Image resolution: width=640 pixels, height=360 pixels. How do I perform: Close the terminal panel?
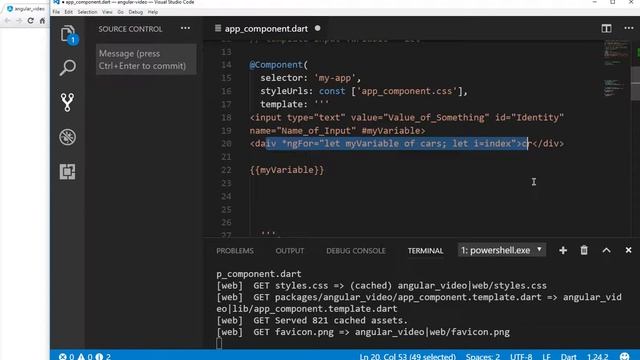tap(628, 250)
